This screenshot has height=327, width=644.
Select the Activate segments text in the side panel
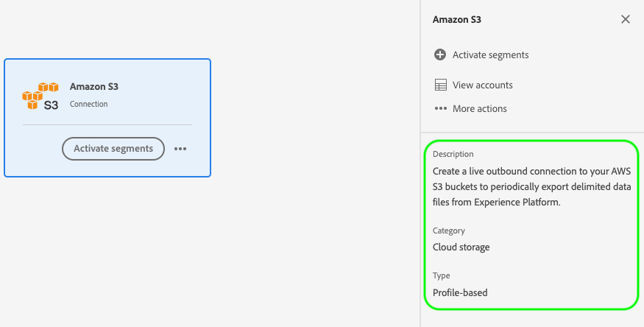pyautogui.click(x=490, y=54)
